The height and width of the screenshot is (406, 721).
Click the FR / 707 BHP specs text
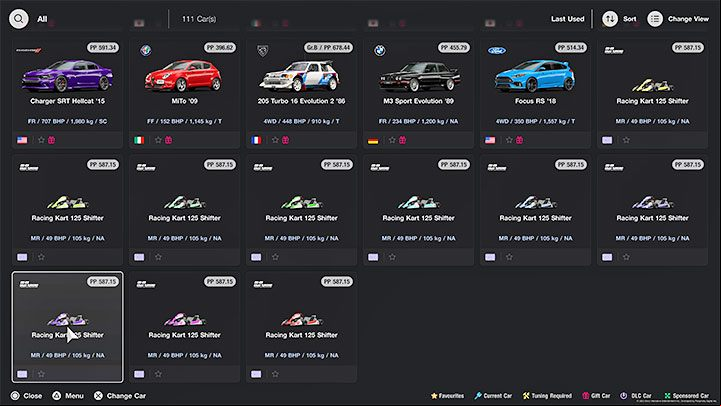(67, 121)
